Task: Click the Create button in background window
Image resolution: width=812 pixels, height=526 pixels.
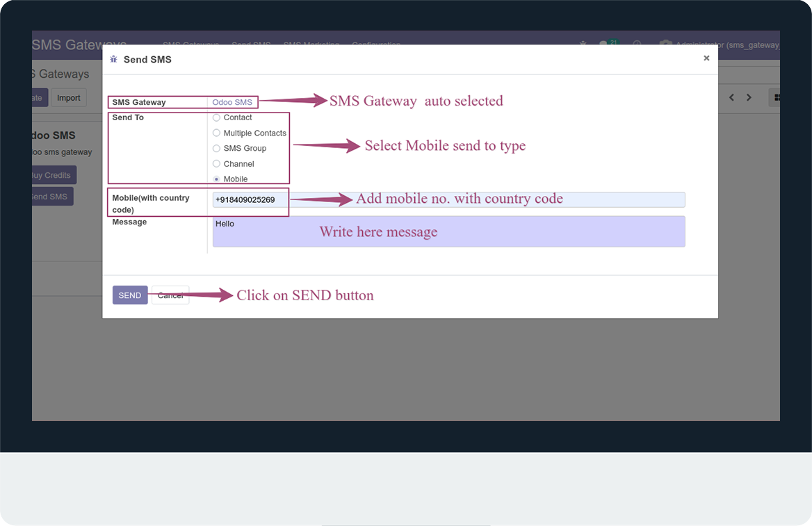Action: pos(40,98)
